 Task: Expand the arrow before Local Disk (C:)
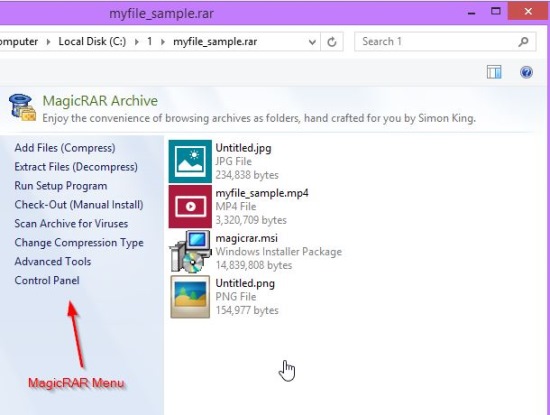(x=48, y=42)
